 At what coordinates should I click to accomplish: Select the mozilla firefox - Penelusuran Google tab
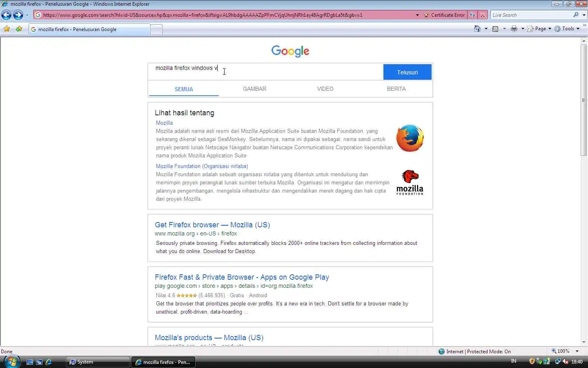click(89, 29)
